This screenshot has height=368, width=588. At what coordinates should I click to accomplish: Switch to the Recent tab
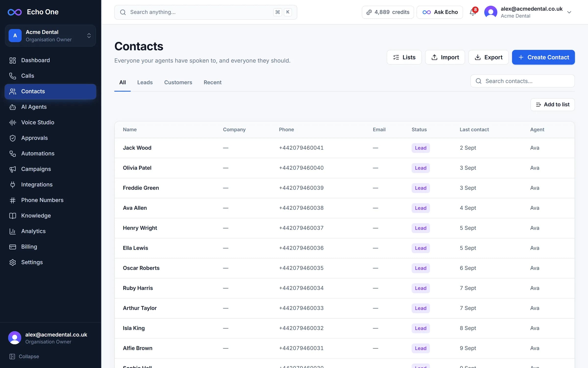pyautogui.click(x=212, y=82)
